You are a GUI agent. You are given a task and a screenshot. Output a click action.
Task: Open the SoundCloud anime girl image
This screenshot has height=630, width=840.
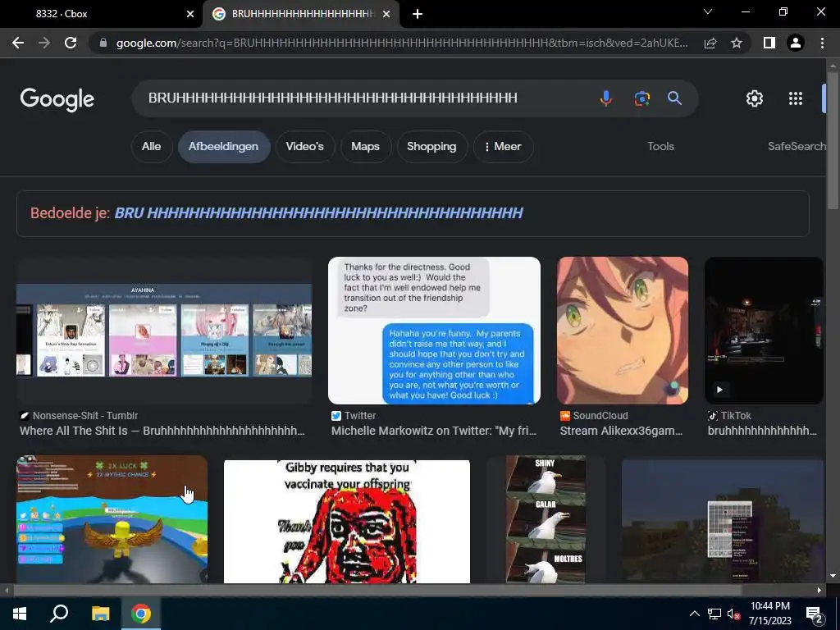[x=623, y=330]
